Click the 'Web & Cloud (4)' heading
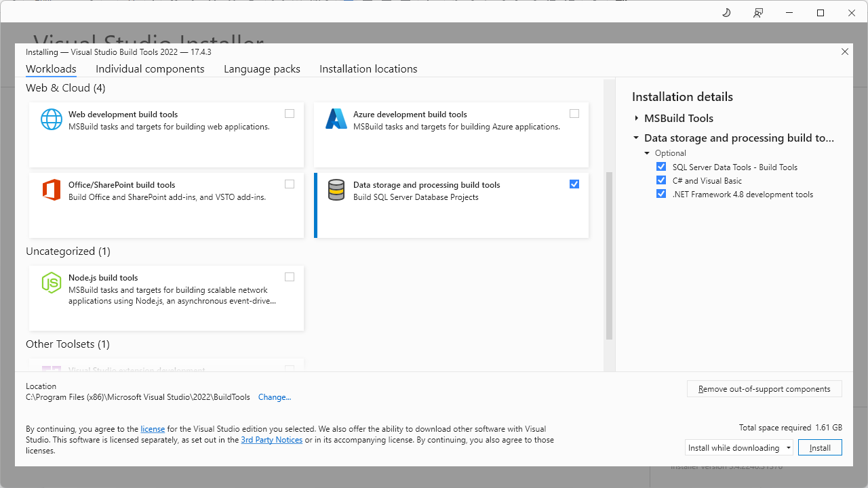The image size is (868, 488). (66, 88)
